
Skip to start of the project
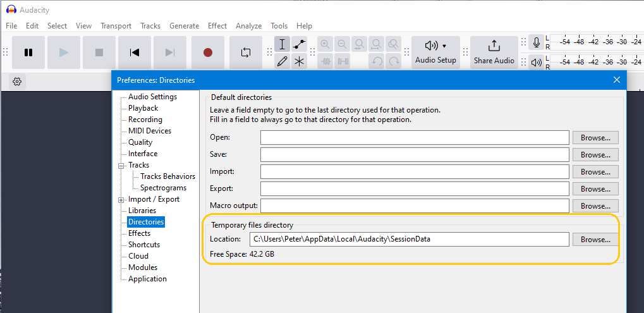pos(135,52)
